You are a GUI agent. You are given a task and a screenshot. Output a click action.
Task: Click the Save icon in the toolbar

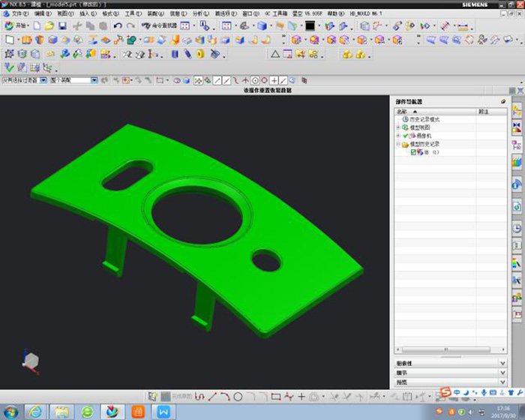tap(63, 25)
